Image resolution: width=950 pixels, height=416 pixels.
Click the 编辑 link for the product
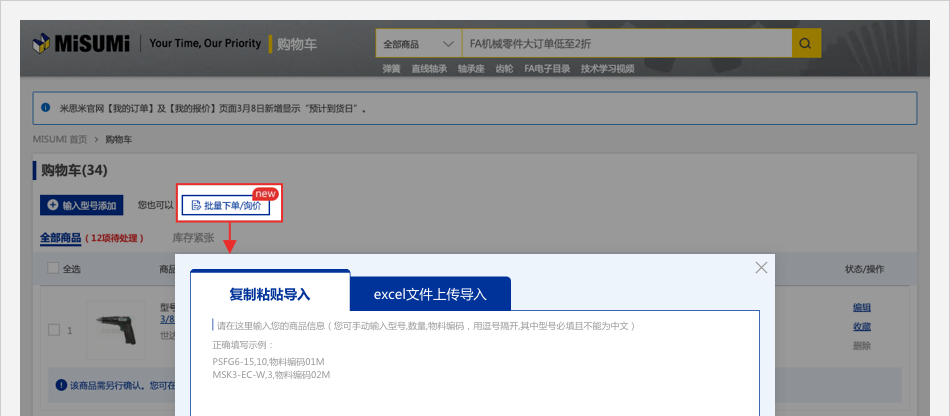point(861,307)
